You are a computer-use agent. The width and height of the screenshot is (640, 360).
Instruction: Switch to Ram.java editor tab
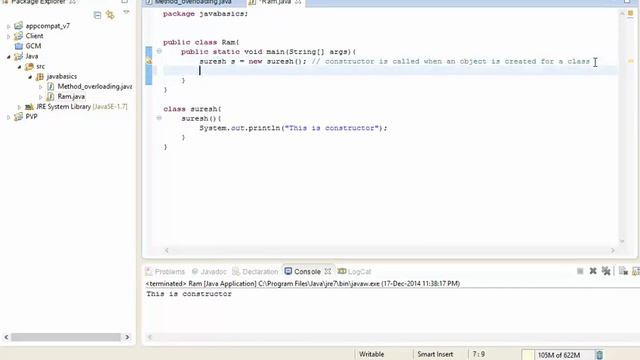coord(276,2)
